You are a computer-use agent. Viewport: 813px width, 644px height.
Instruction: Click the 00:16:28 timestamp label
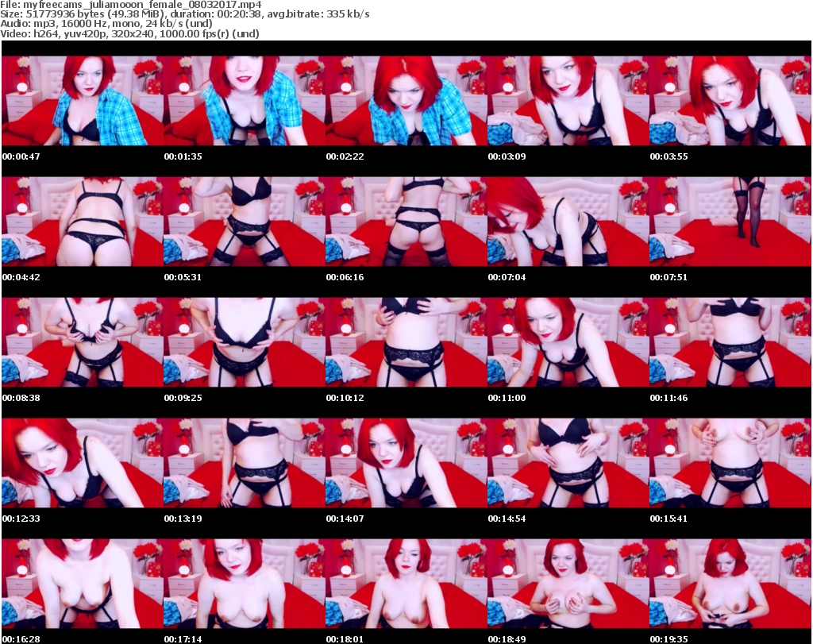pos(21,639)
